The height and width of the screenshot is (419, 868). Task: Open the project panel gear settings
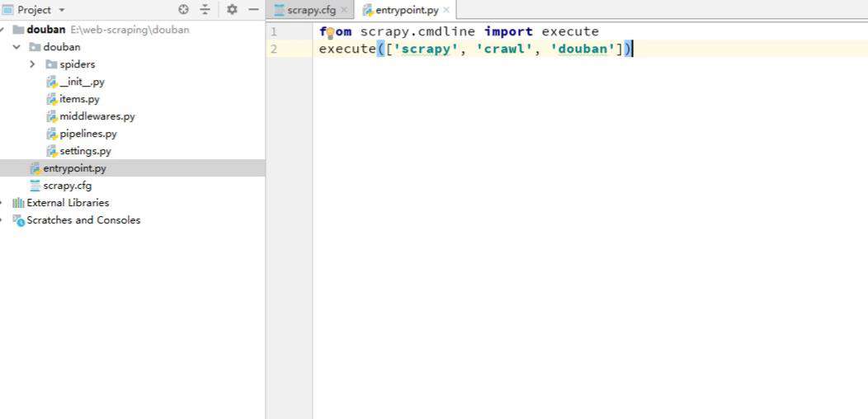click(x=232, y=9)
